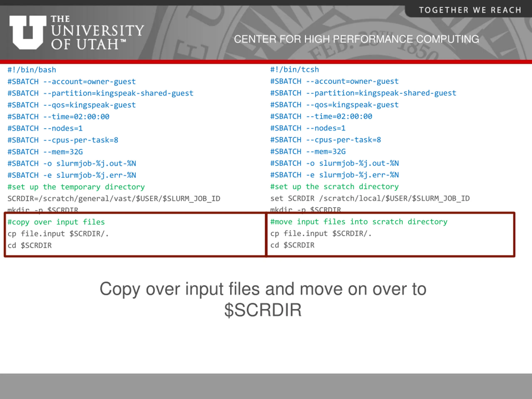The image size is (532, 399).
Task: Click the 'set SCRDIR /scratch/local' line
Action: 370,198
